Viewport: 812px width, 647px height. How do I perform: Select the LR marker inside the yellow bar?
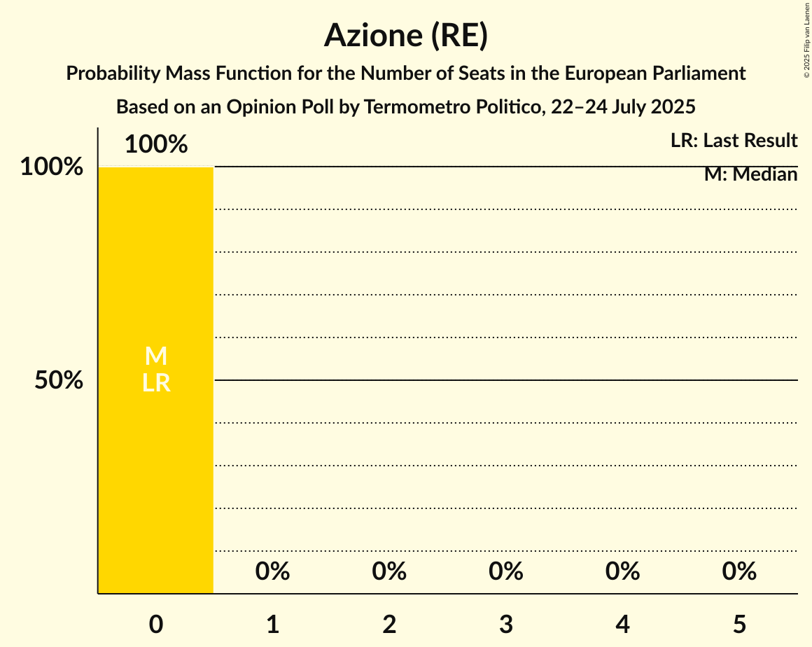click(x=156, y=383)
